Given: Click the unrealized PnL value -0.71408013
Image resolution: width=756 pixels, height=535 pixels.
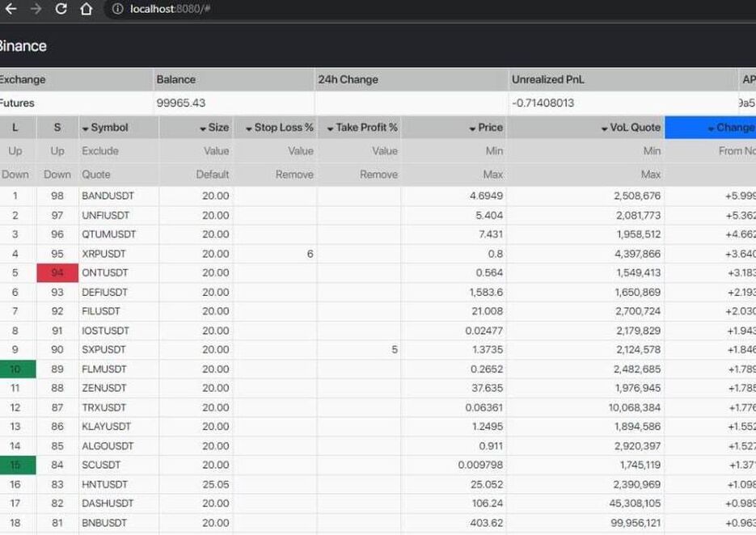Looking at the screenshot, I should pos(543,103).
